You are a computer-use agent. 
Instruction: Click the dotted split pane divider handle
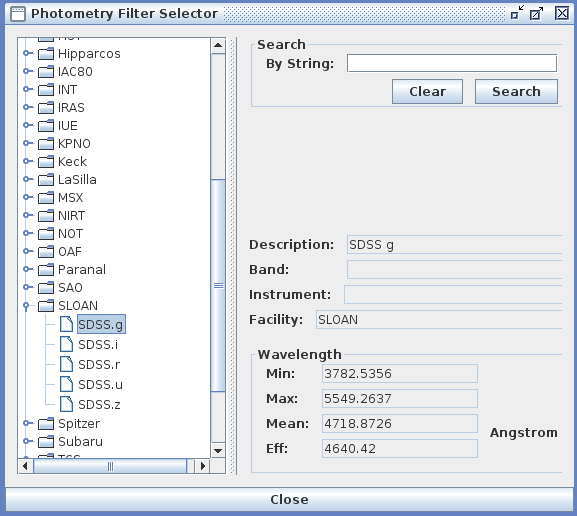(233, 256)
